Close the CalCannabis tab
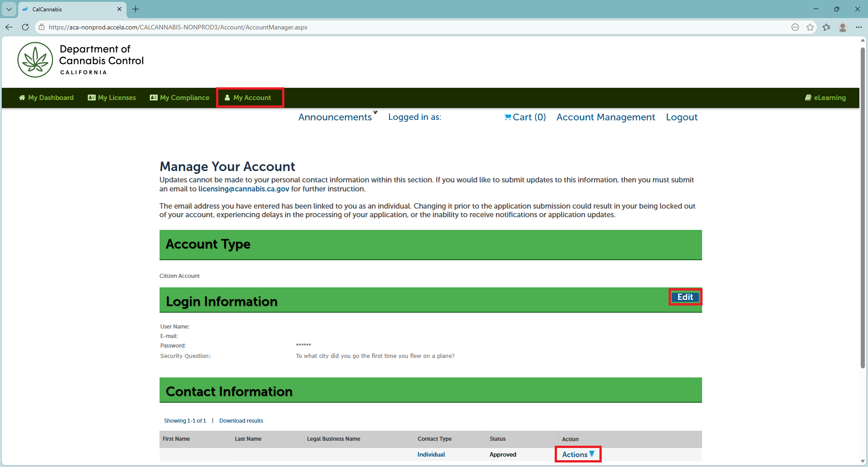This screenshot has width=868, height=467. tap(119, 9)
